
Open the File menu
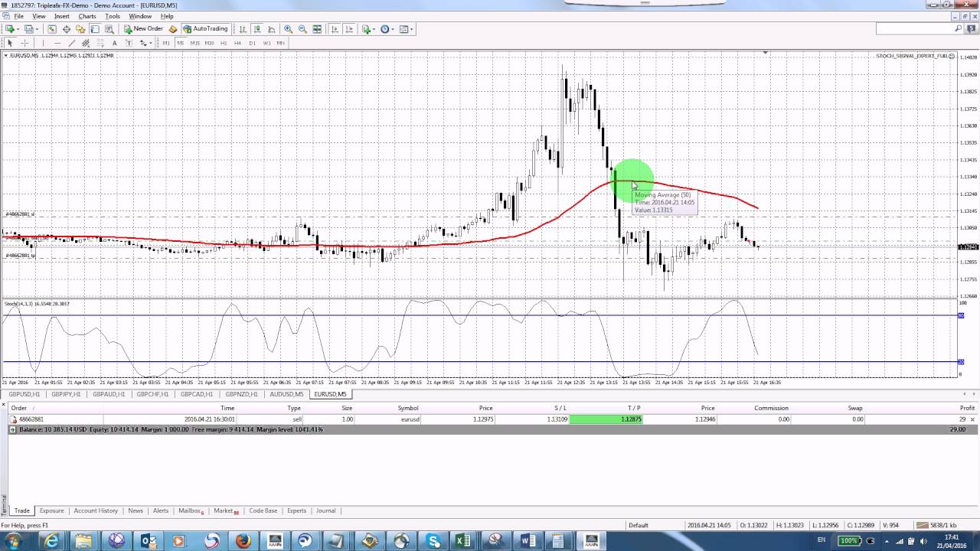pos(18,16)
